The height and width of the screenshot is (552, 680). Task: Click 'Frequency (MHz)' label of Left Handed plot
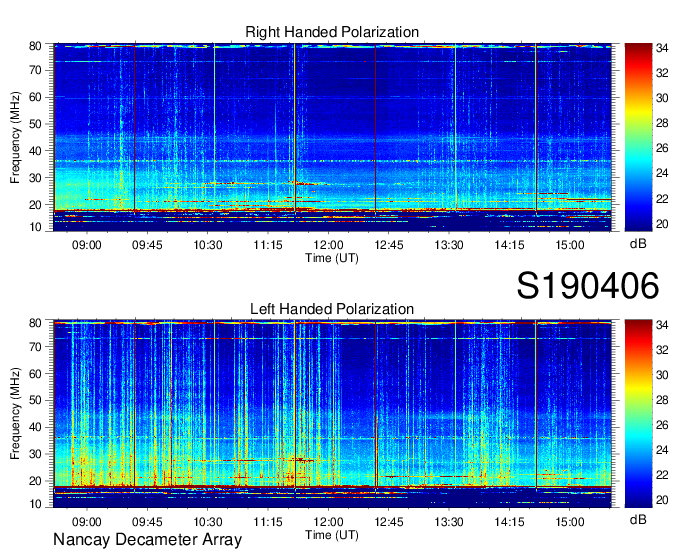point(15,414)
